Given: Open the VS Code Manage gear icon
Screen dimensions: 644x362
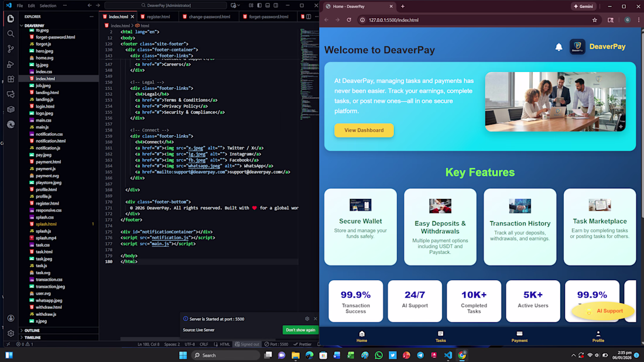Looking at the screenshot, I should (x=11, y=333).
